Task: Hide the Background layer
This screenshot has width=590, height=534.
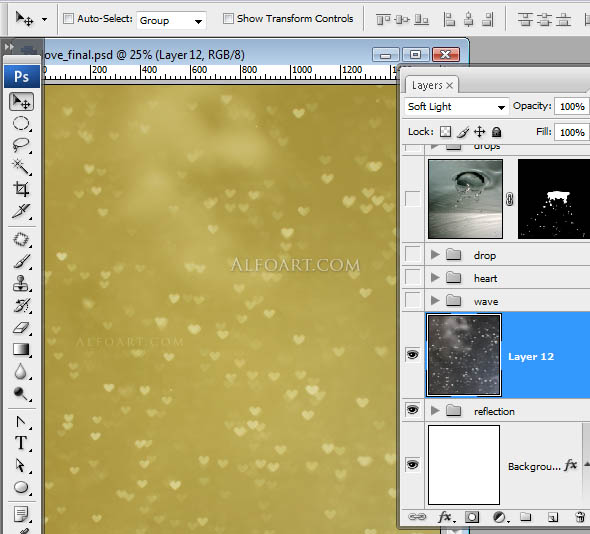Action: click(x=412, y=464)
